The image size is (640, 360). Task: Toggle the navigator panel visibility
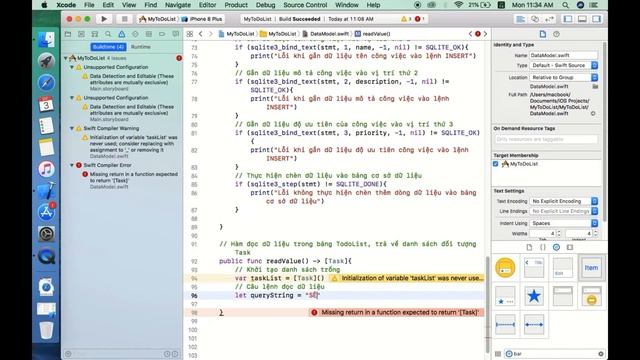click(568, 19)
